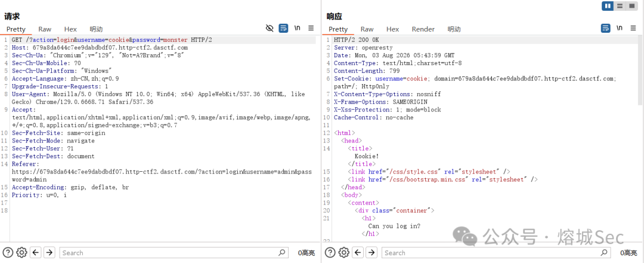This screenshot has width=644, height=263.
Task: Switch response view to Raw tab
Action: tap(367, 29)
